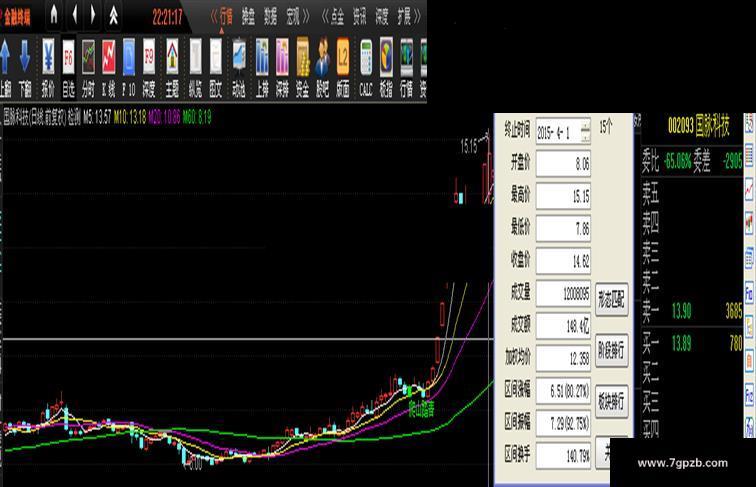Click the 形态匹配 button
This screenshot has height=487, width=756.
coord(611,299)
